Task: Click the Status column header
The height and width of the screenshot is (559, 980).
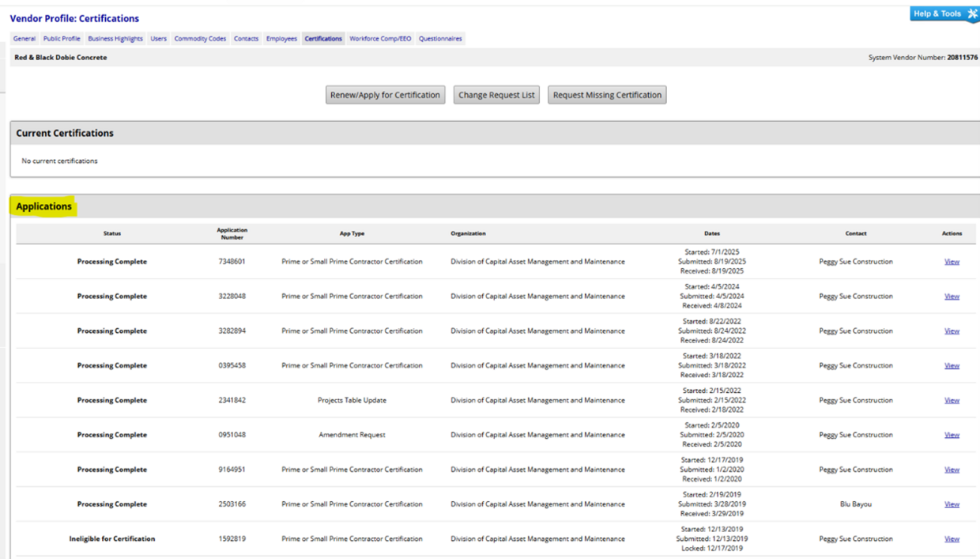Action: tap(112, 233)
